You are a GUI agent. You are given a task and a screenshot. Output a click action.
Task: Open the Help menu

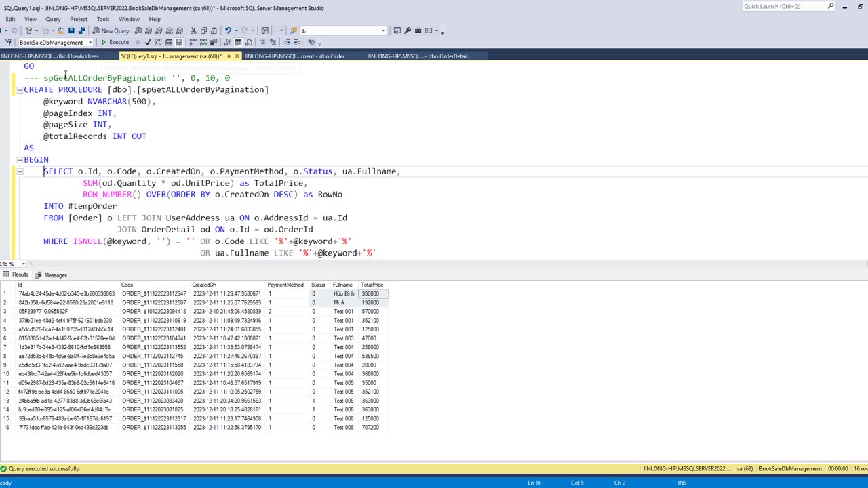pyautogui.click(x=155, y=19)
